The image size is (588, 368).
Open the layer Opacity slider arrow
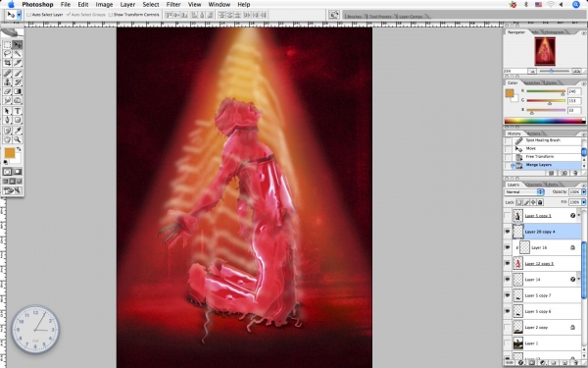583,192
